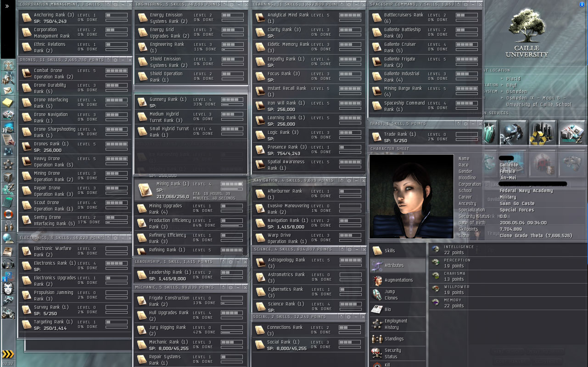Toggle pin on the Engineering window
Viewport: 588px width, 367px height.
[x=232, y=4]
